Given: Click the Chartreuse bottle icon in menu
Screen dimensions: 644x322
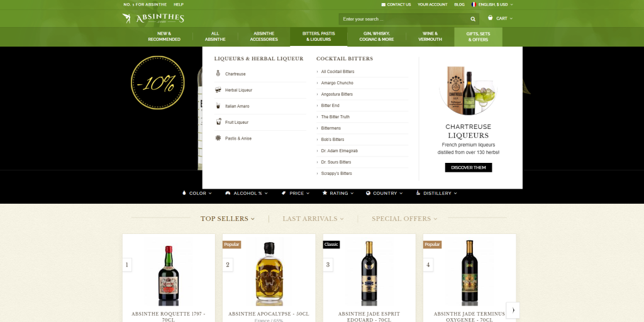Looking at the screenshot, I should (x=218, y=74).
